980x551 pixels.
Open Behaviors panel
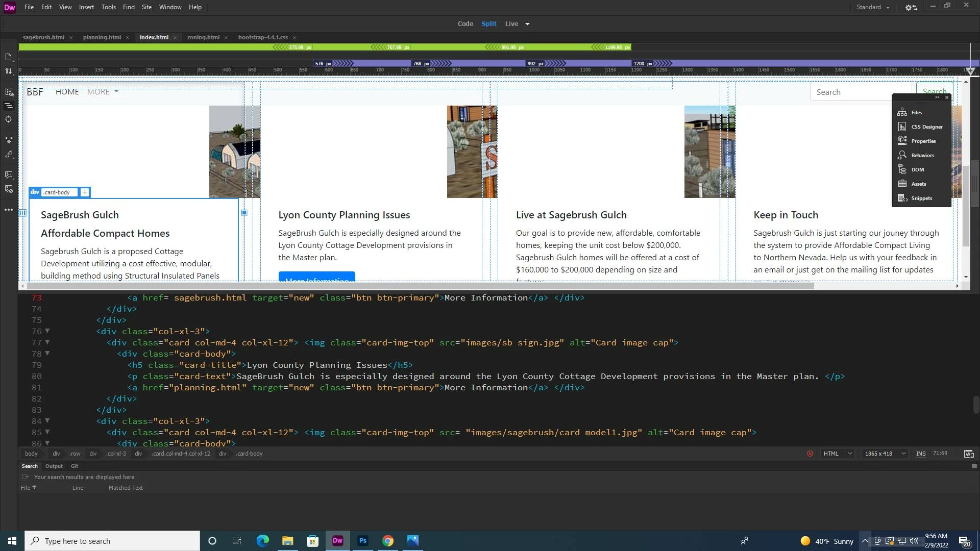922,155
